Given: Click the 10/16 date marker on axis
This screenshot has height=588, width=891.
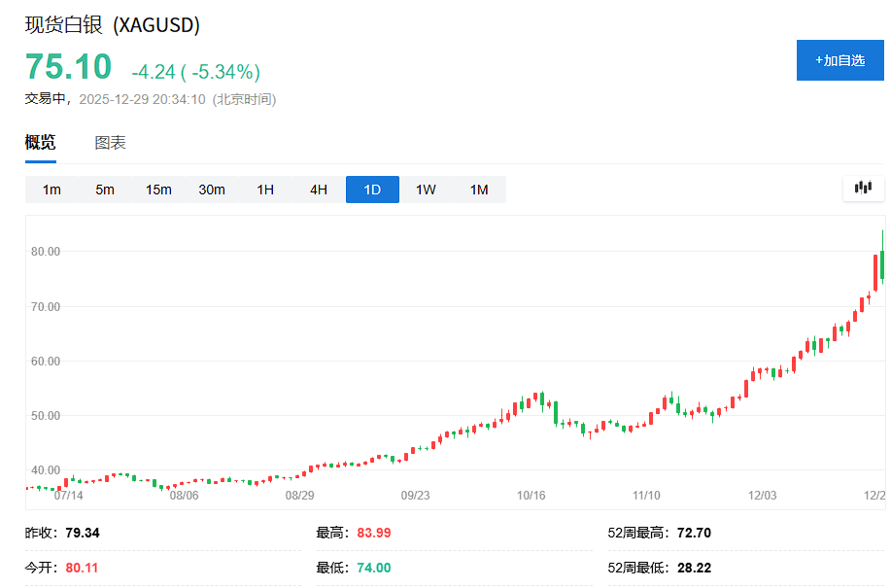Looking at the screenshot, I should (531, 495).
